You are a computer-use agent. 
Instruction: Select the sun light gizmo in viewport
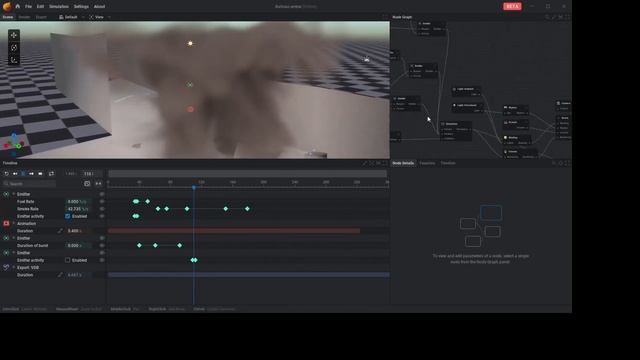click(190, 43)
